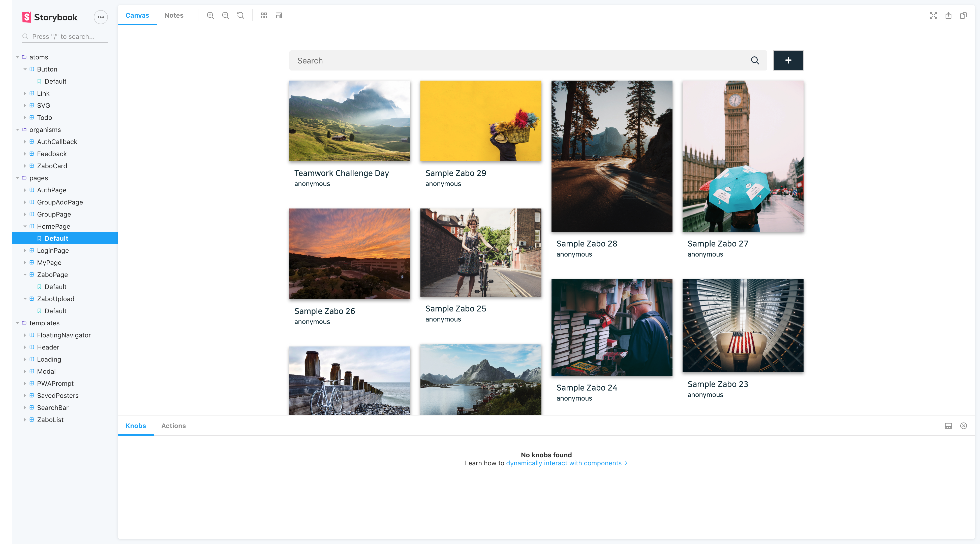Image resolution: width=980 pixels, height=558 pixels.
Task: Click the zoom out toolbar icon
Action: click(226, 15)
